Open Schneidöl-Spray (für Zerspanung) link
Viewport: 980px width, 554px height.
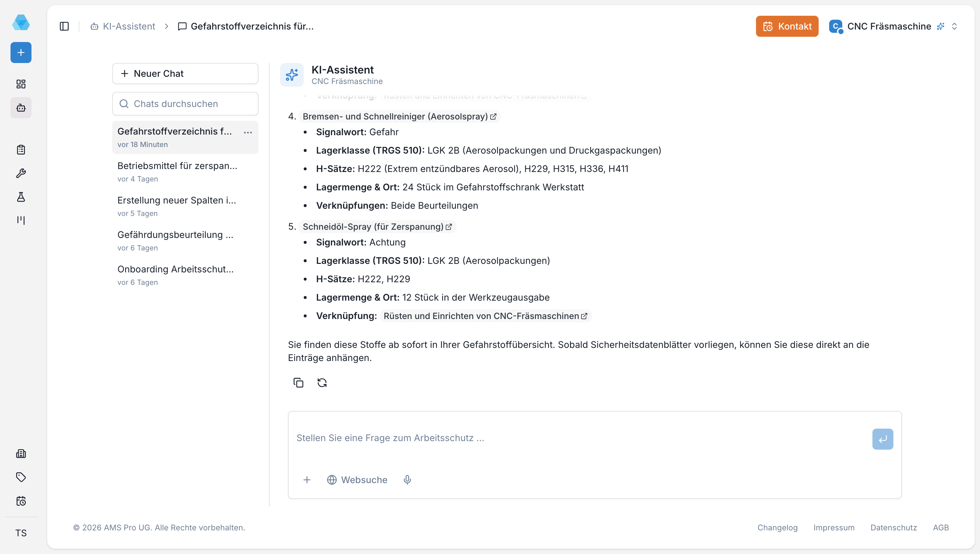coord(378,227)
